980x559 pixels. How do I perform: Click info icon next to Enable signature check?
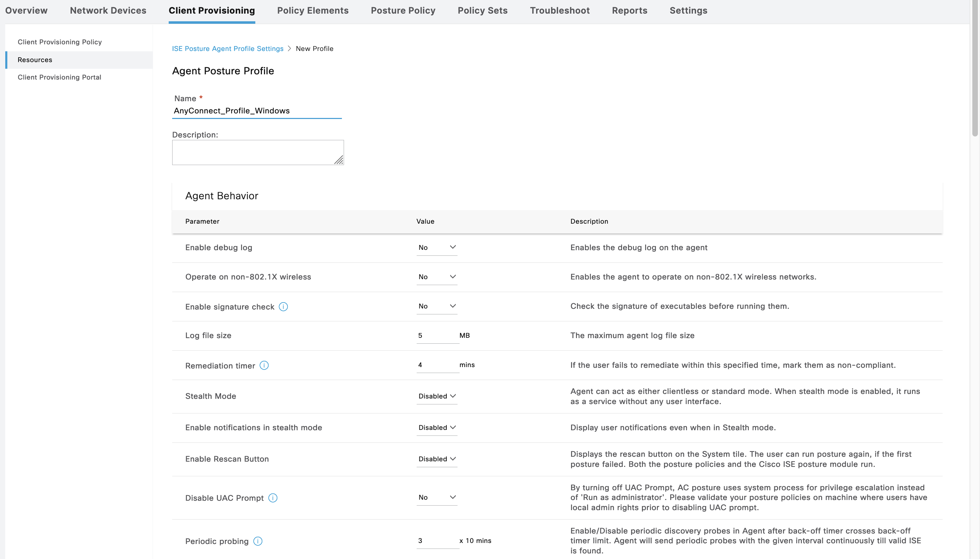(283, 306)
